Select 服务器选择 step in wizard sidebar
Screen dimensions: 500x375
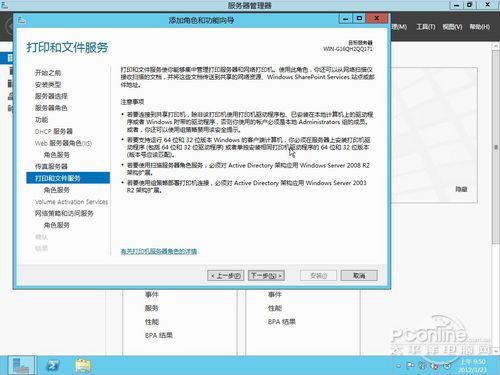point(51,96)
